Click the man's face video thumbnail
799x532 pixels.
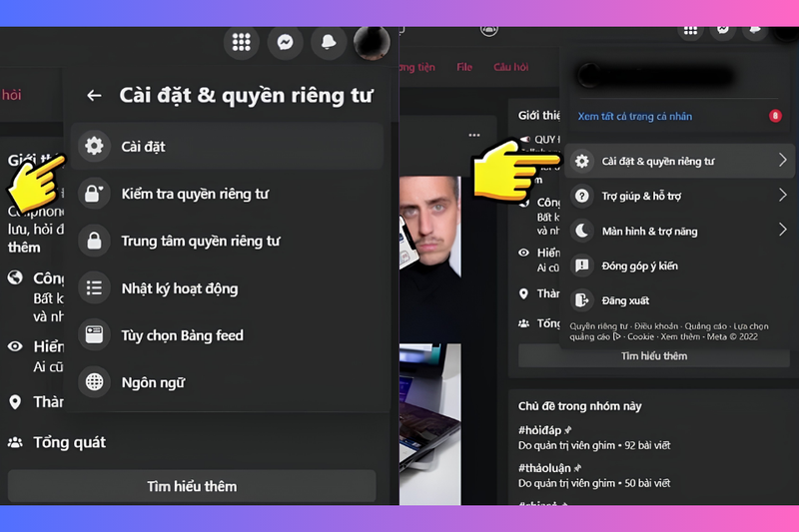click(x=430, y=259)
